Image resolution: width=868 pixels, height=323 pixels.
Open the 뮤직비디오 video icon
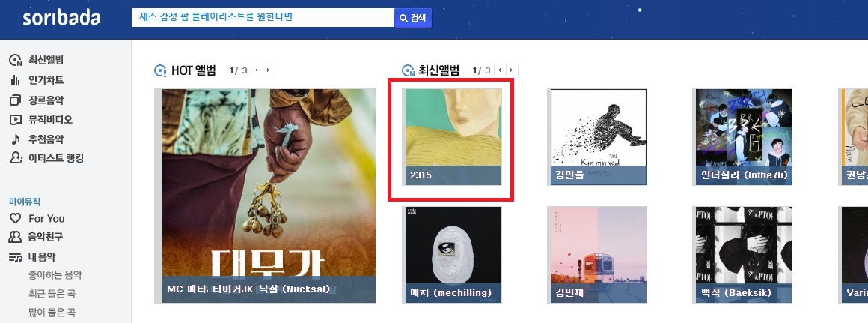click(16, 120)
